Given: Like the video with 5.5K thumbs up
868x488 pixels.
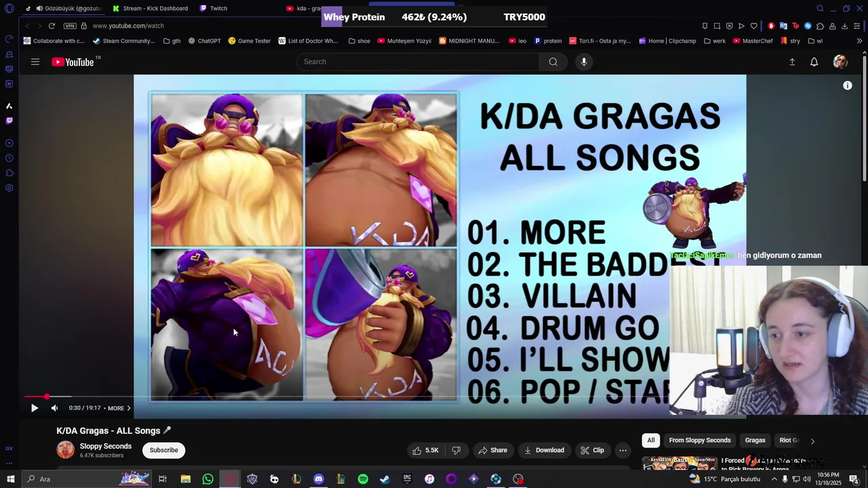Looking at the screenshot, I should (426, 450).
